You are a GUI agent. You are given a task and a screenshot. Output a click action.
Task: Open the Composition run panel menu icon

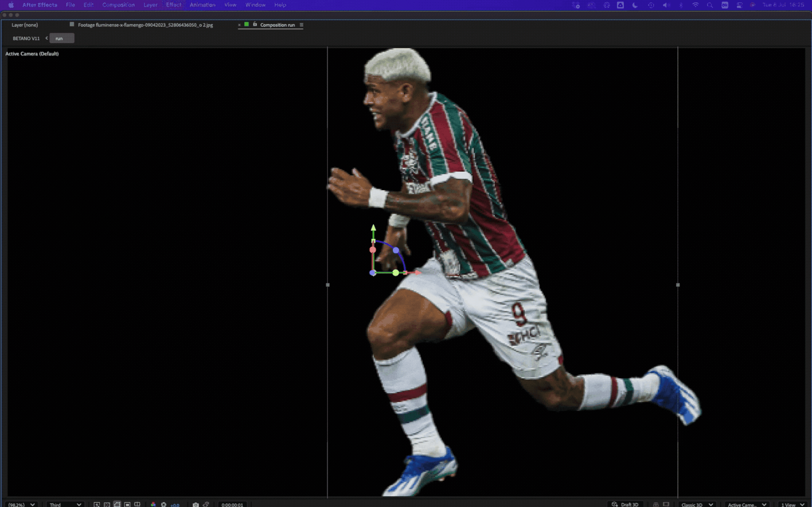coord(302,25)
